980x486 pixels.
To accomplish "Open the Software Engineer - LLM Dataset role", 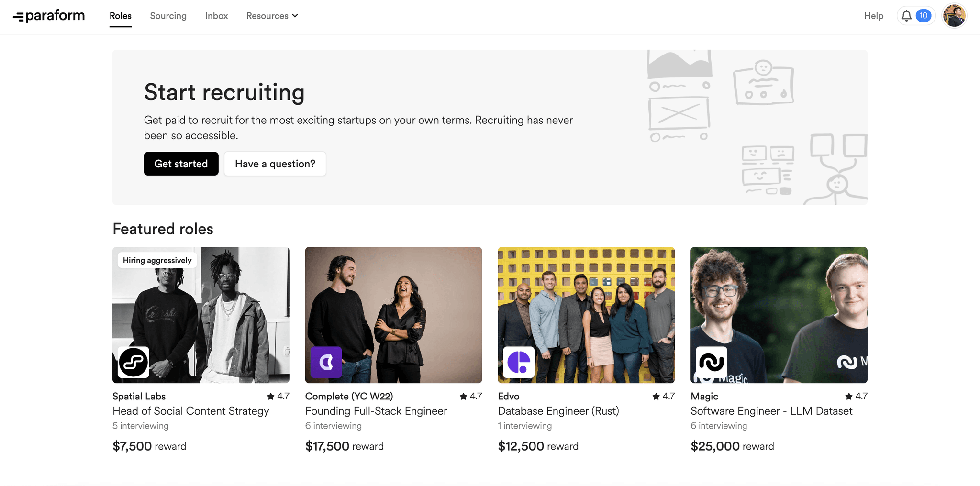I will click(771, 411).
